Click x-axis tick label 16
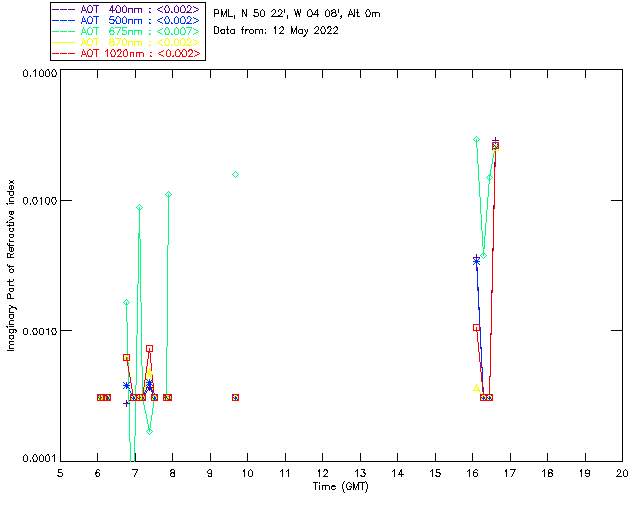The height and width of the screenshot is (512, 640). tap(473, 473)
